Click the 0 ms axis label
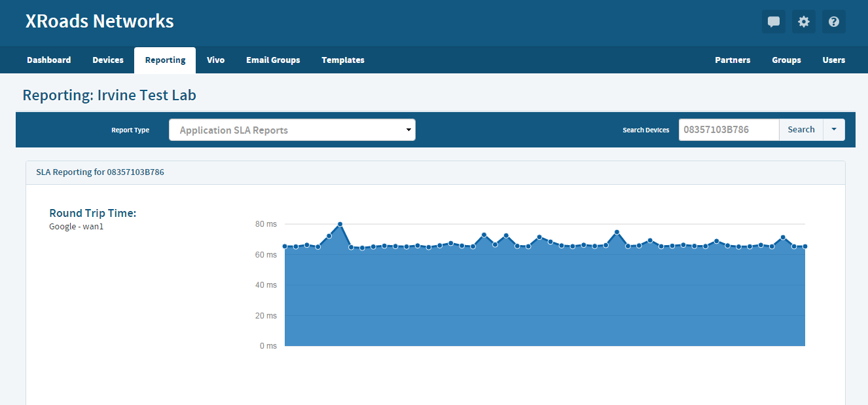Image resolution: width=868 pixels, height=405 pixels. pos(268,346)
